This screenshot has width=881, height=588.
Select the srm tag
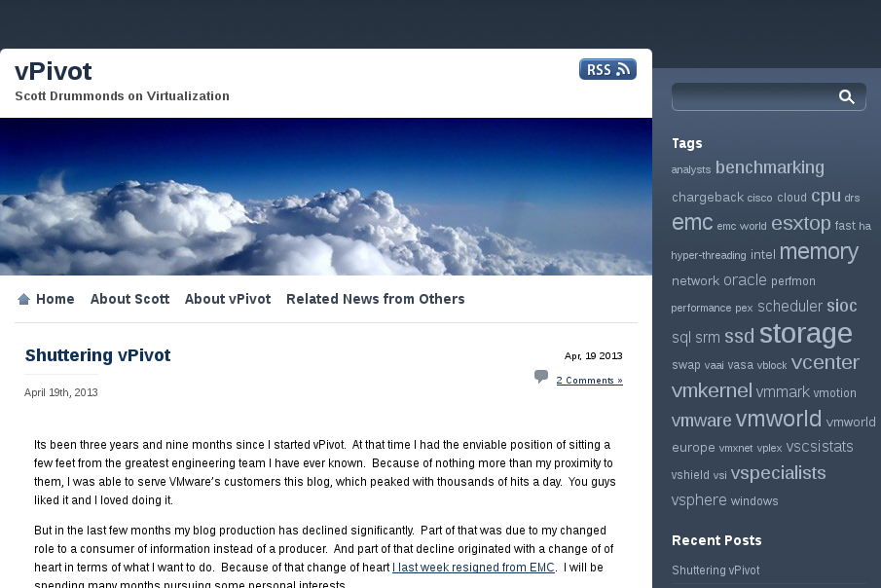click(x=708, y=337)
